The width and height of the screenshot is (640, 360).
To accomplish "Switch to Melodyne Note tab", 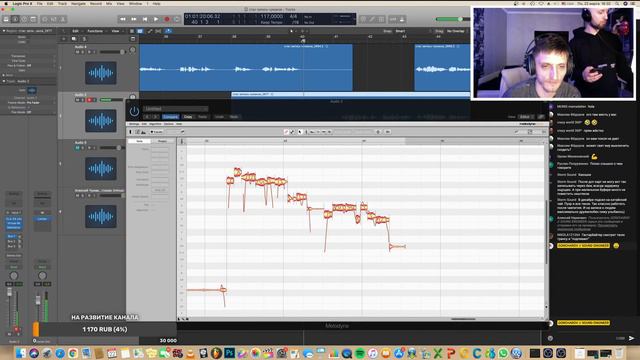I will tap(140, 141).
